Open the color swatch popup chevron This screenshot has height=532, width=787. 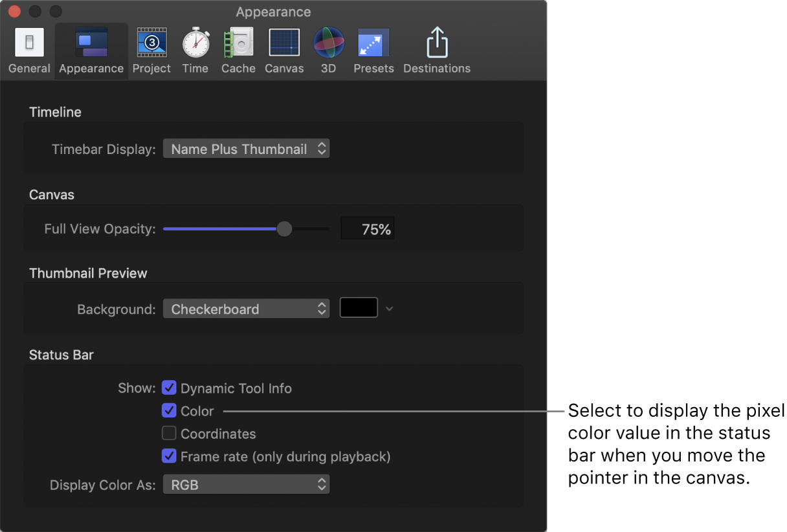tap(389, 309)
